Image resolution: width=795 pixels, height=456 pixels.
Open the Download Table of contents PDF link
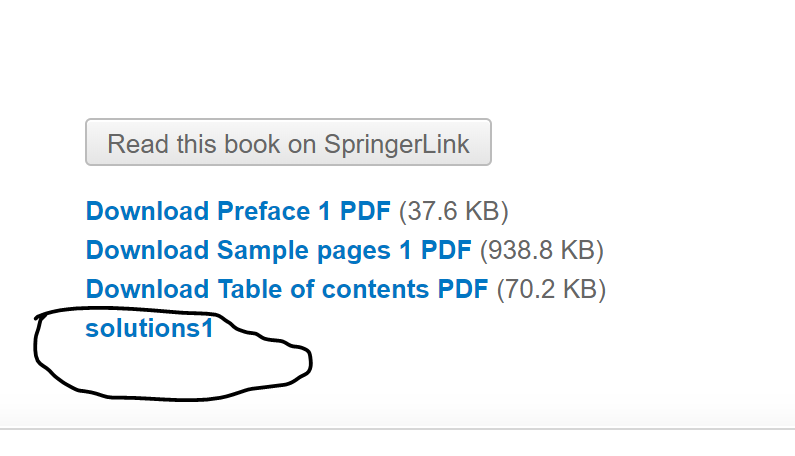(x=286, y=289)
